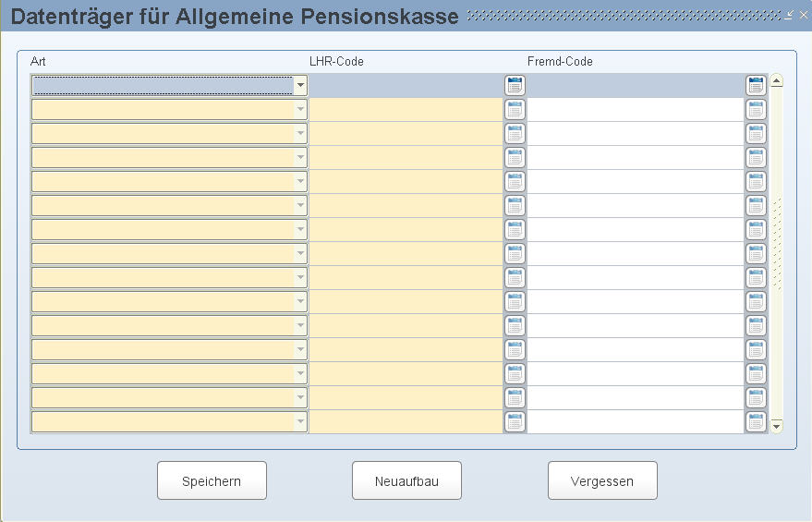Open Fremd-Code lookup icon in first row

756,85
